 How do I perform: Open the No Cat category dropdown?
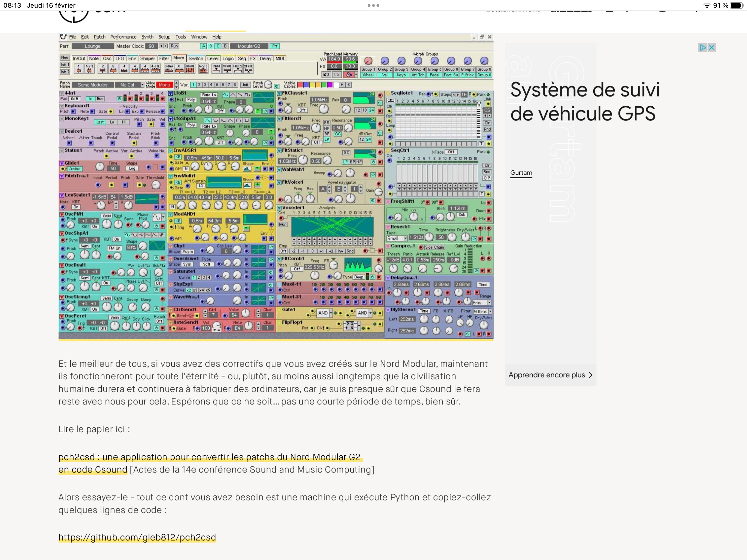pos(142,85)
